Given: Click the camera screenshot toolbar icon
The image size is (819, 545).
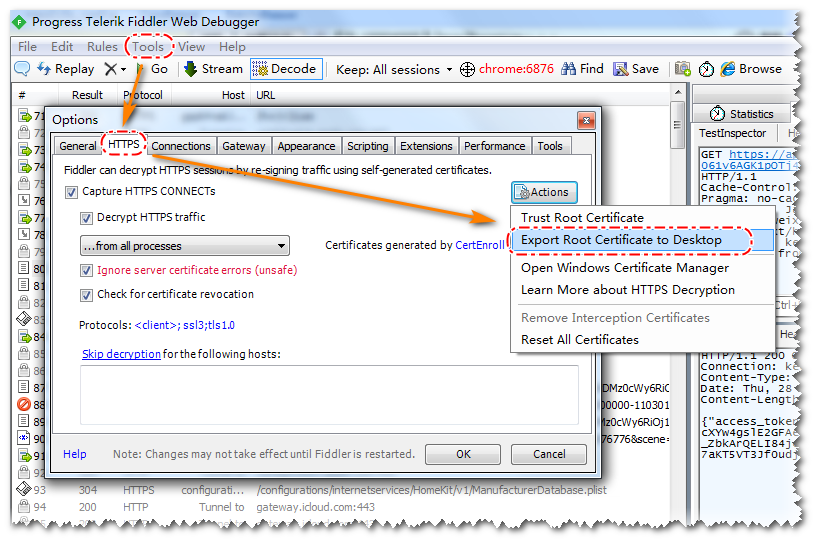Looking at the screenshot, I should pyautogui.click(x=682, y=69).
